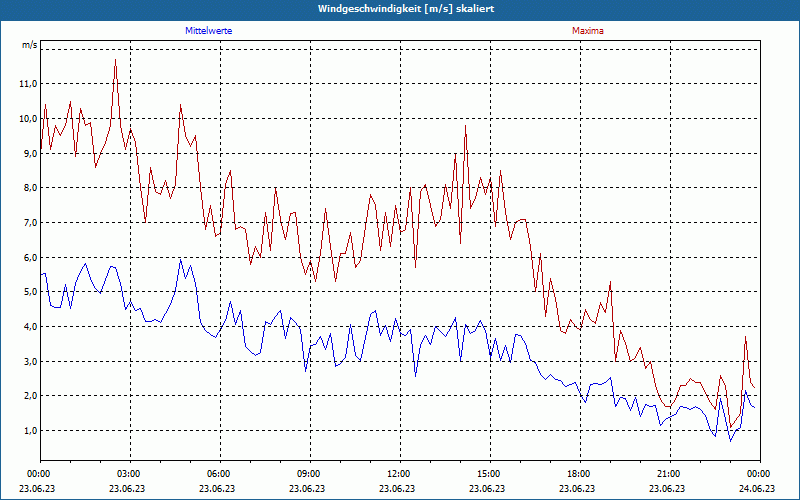Image resolution: width=800 pixels, height=500 pixels.
Task: Click the '21:00' time axis label
Action: coord(667,474)
